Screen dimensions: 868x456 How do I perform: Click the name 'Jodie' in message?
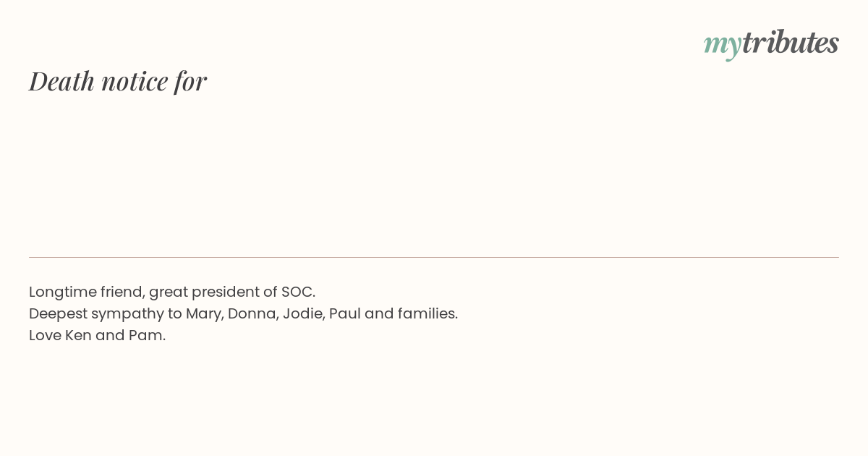click(x=303, y=314)
